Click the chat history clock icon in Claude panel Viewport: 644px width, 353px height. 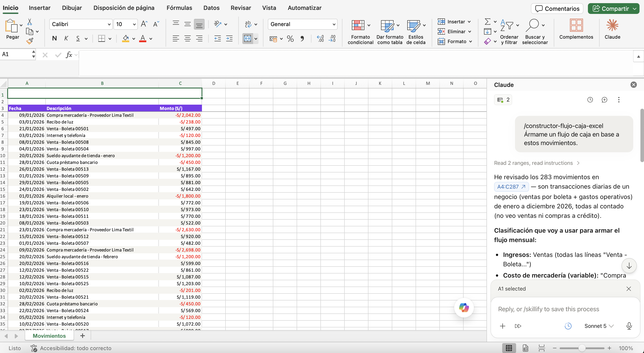click(x=590, y=100)
